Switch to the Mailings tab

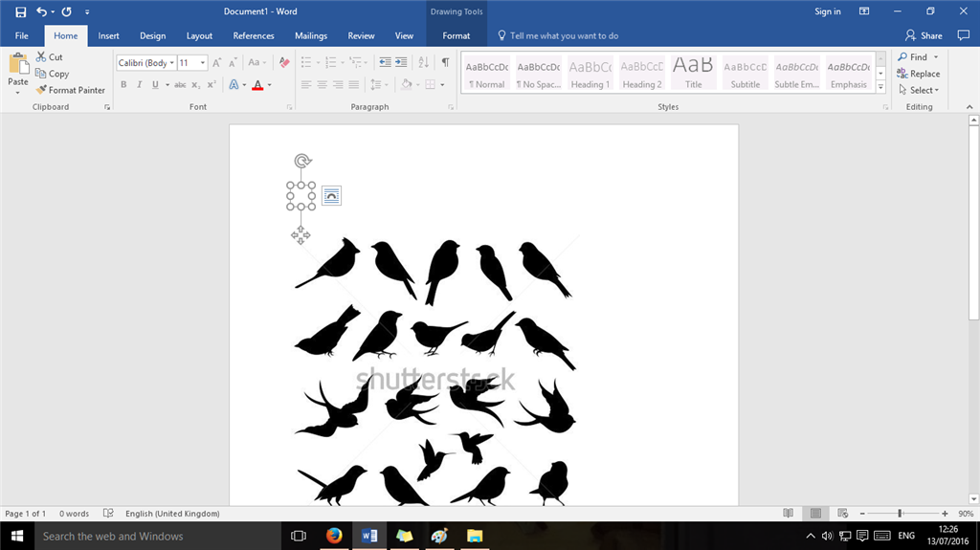click(311, 35)
